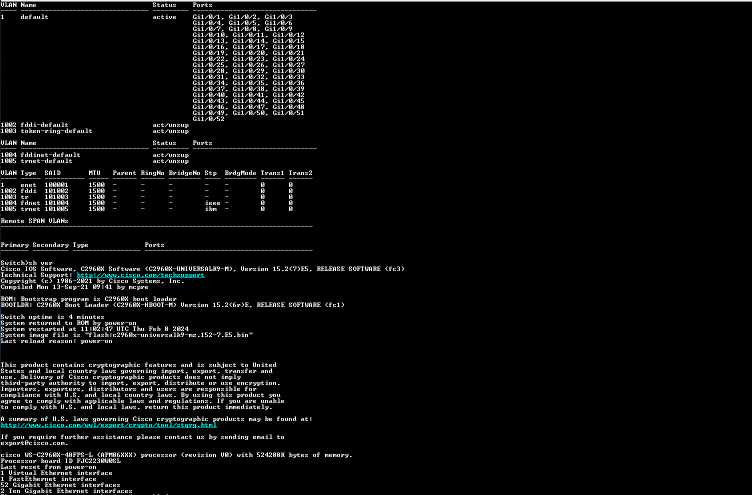This screenshot has width=752, height=495.
Task: Click the 'cisco WS-C2960X-48FPS-L' processor line
Action: pos(176,455)
